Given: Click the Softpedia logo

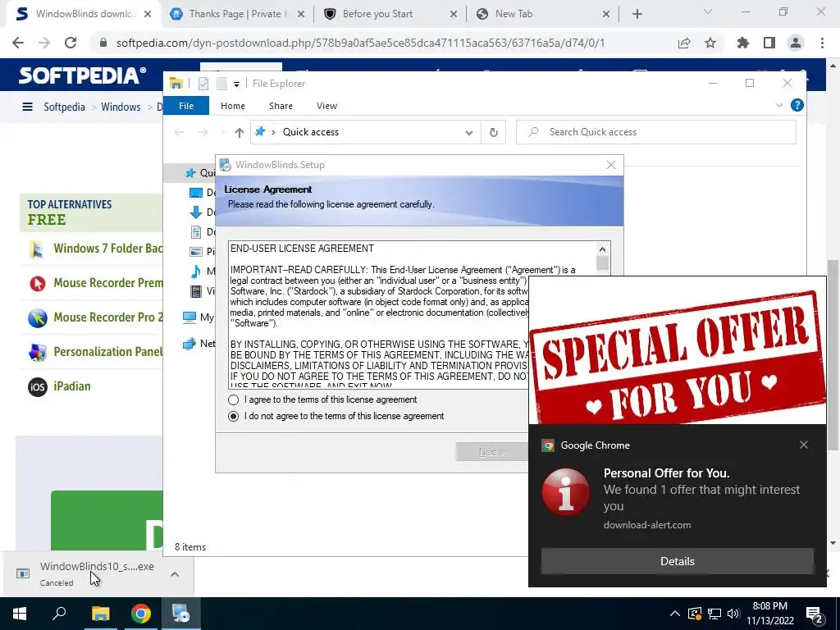Looking at the screenshot, I should (x=82, y=75).
